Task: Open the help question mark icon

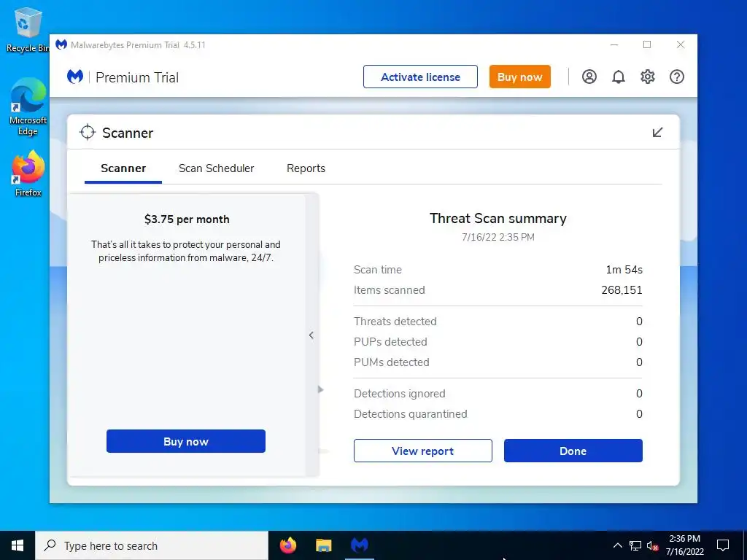Action: point(677,77)
